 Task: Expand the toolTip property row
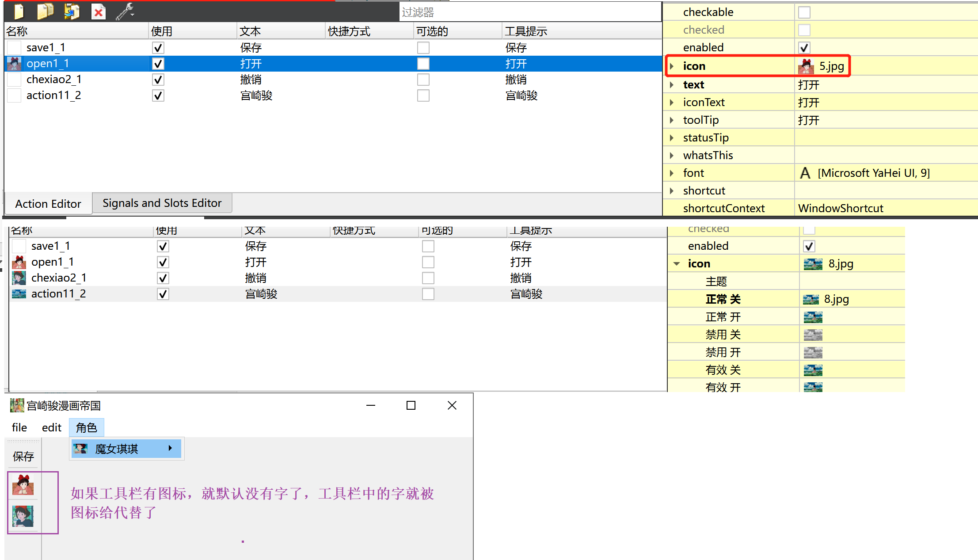[x=672, y=120]
